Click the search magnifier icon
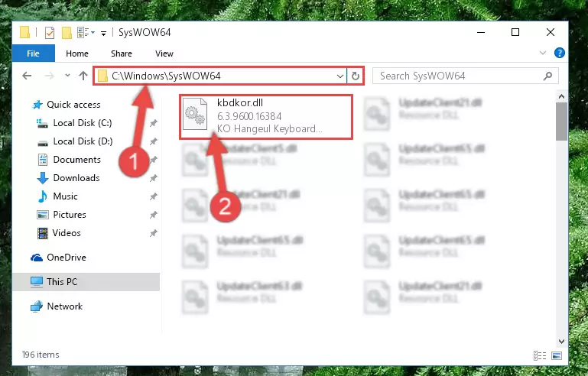588x376 pixels. (547, 76)
